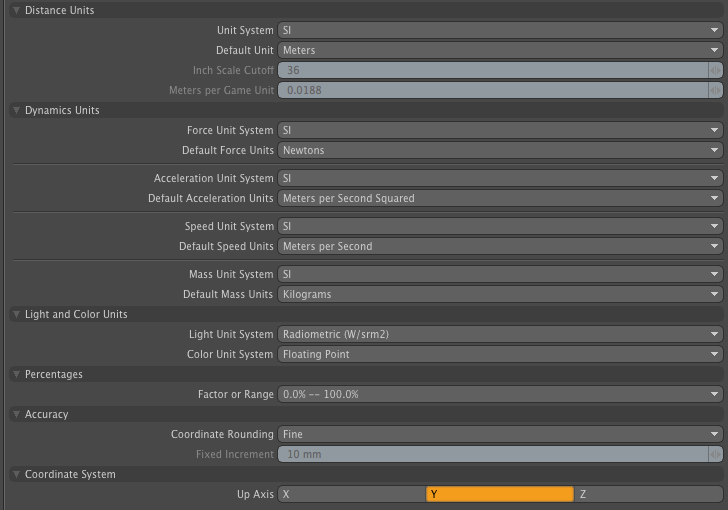The width and height of the screenshot is (728, 510).
Task: Collapse the Percentages section
Action: pyautogui.click(x=16, y=374)
